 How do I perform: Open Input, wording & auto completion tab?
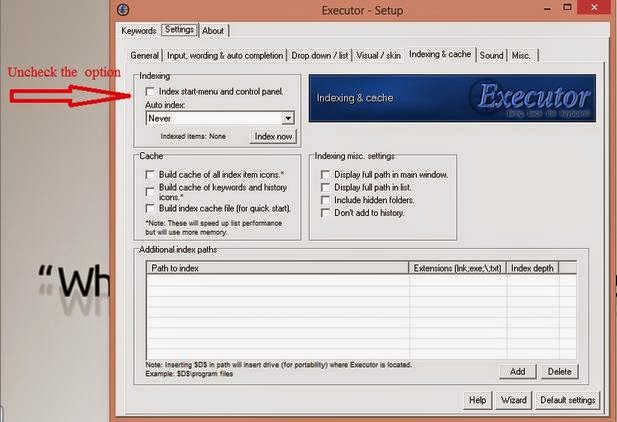click(225, 56)
